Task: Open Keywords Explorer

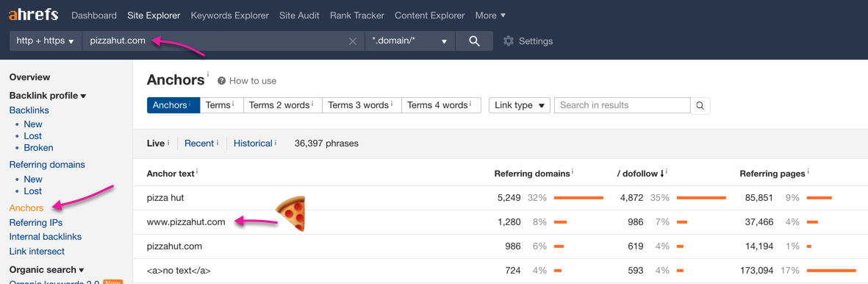Action: pos(230,15)
